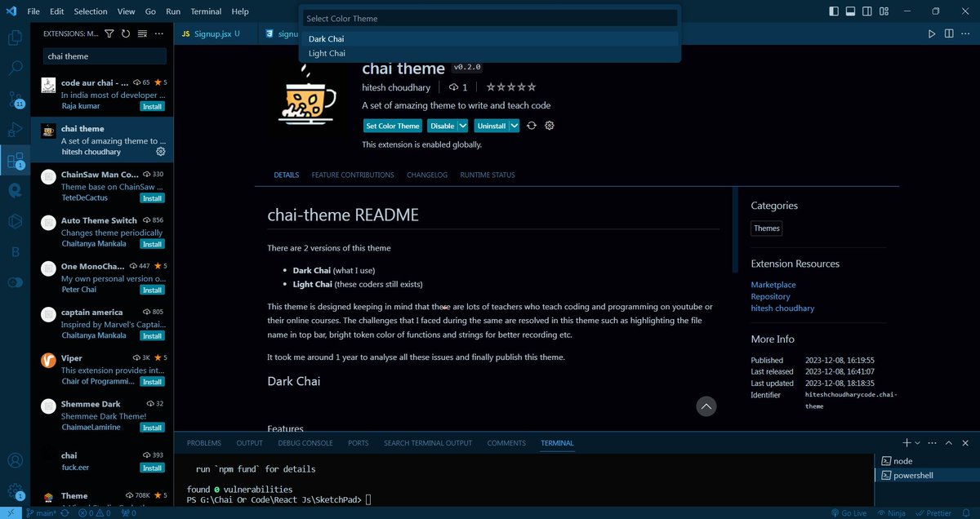Select the Light Chai color theme
Screen dimensions: 980x519
click(491, 53)
